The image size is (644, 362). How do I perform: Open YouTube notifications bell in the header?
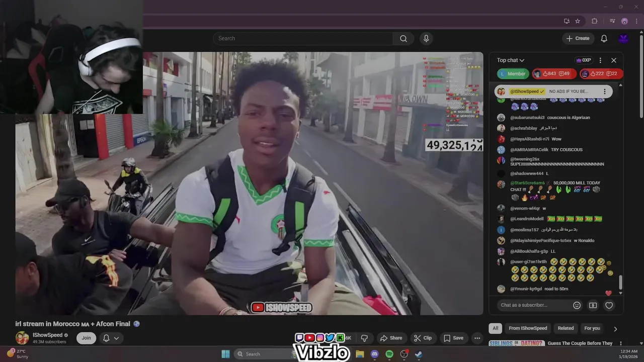(x=604, y=38)
